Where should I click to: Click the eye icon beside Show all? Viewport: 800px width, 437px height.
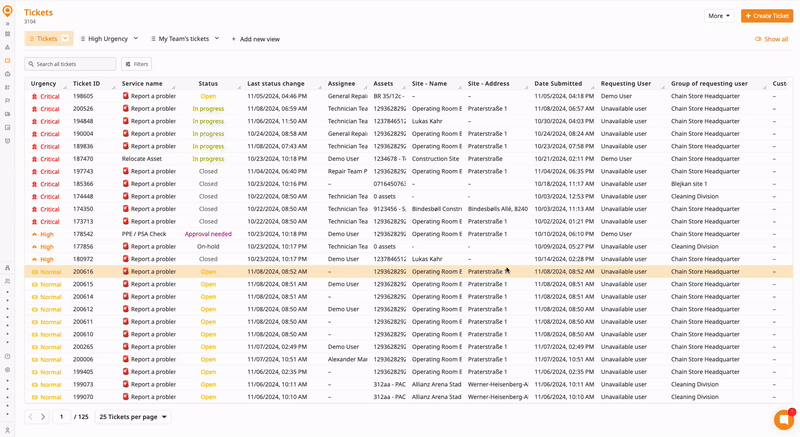click(758, 39)
